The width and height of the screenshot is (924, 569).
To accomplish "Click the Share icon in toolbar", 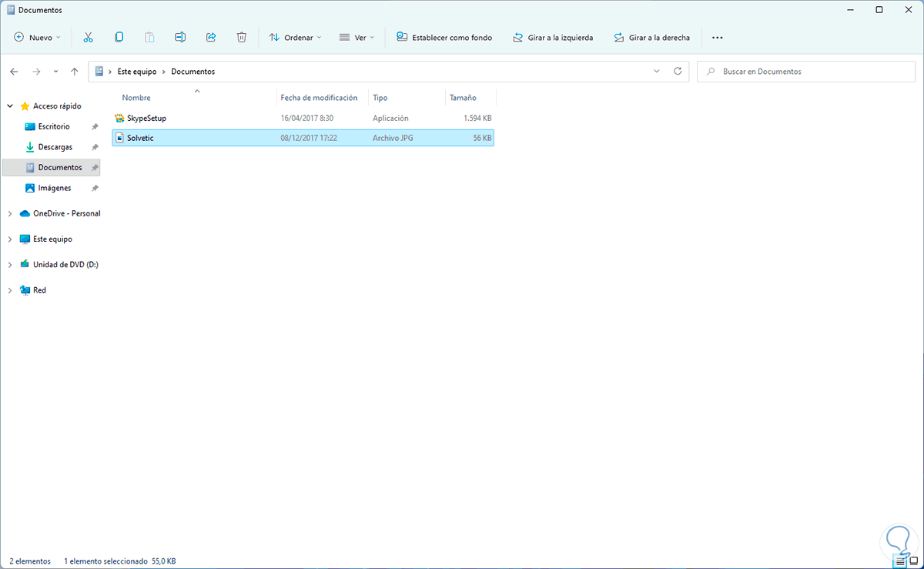I will [x=211, y=37].
